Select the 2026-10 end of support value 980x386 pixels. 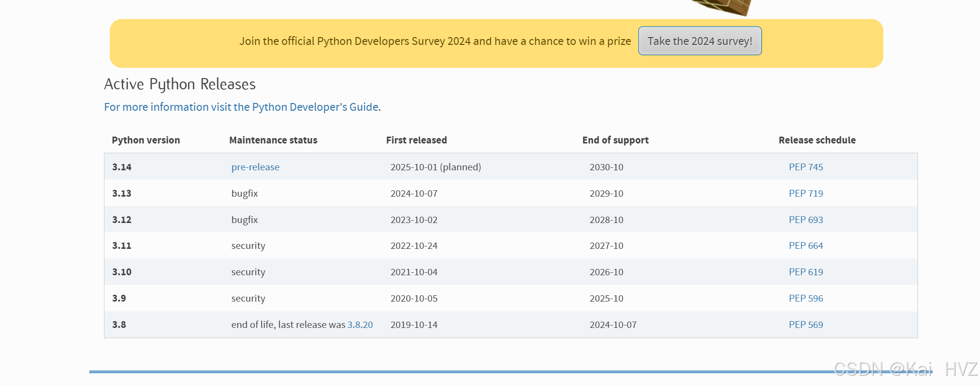607,272
